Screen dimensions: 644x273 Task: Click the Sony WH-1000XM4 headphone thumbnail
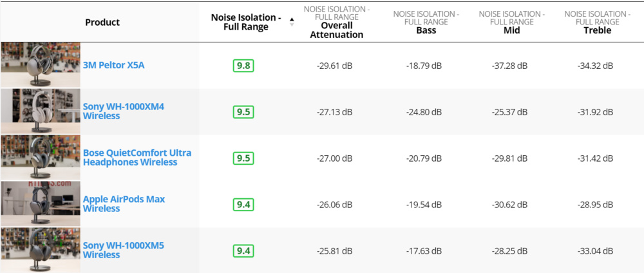(x=41, y=111)
